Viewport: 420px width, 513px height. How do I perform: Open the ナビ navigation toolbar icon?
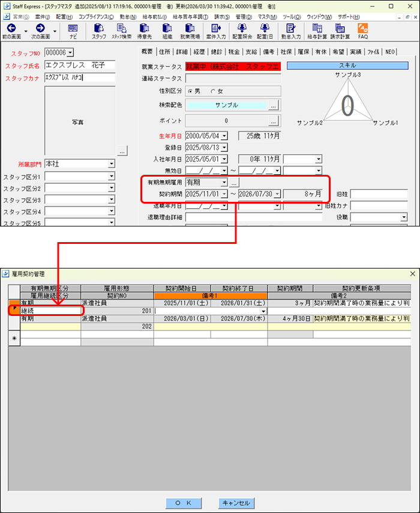[x=73, y=28]
